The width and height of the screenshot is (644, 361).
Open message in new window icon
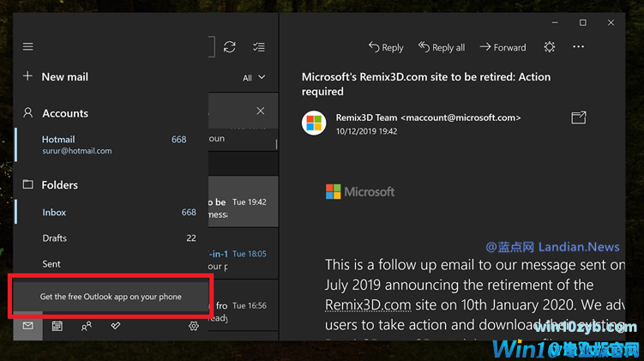tap(579, 117)
